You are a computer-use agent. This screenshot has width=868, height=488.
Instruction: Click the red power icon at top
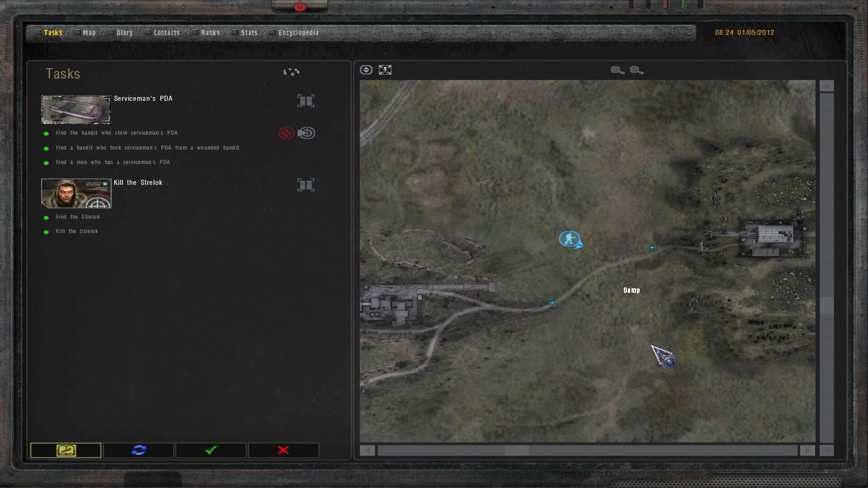(300, 6)
